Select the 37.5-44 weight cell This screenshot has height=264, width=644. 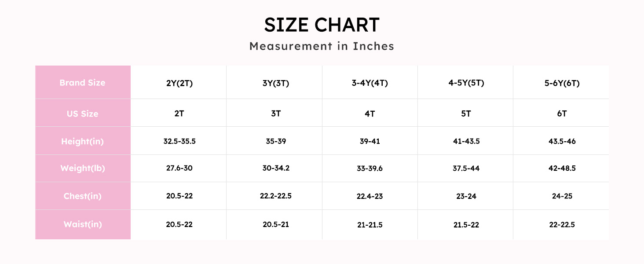(x=466, y=169)
